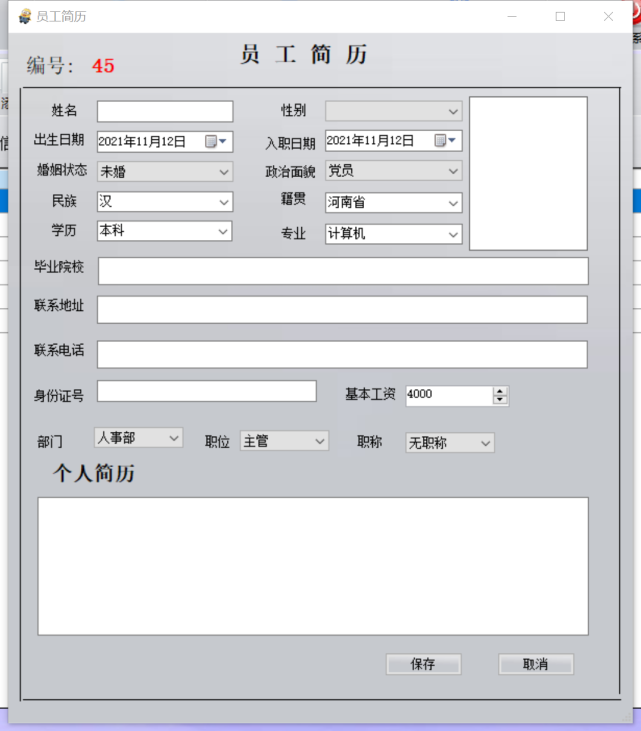Increase 基本工资 with the up arrow

[500, 391]
